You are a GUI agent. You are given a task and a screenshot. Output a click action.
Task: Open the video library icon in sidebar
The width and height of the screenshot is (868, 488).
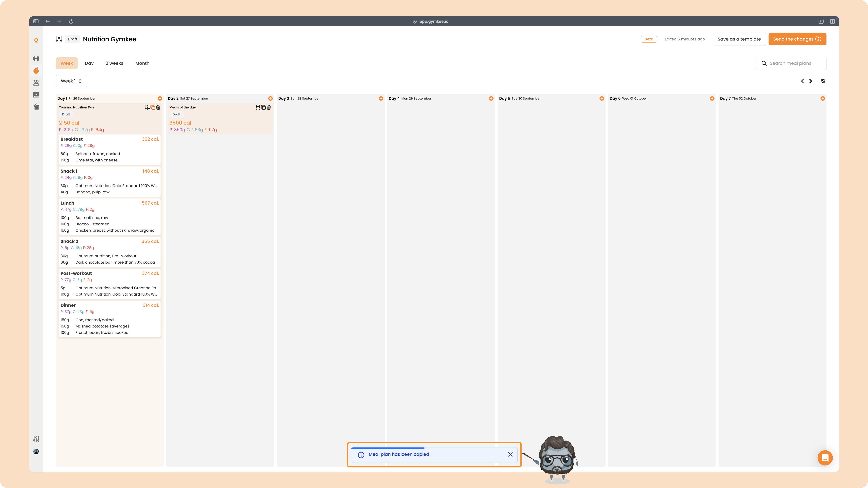(x=36, y=95)
